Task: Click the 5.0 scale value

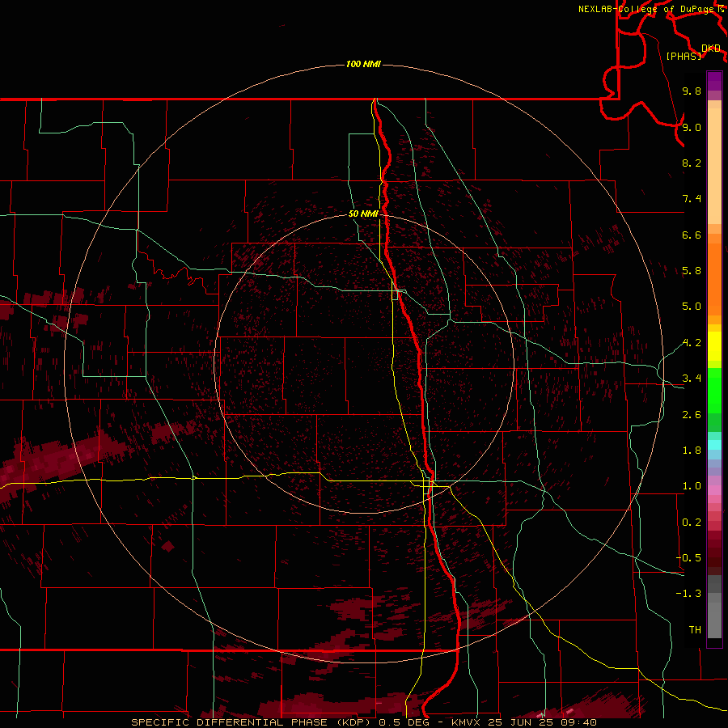Action: [692, 307]
